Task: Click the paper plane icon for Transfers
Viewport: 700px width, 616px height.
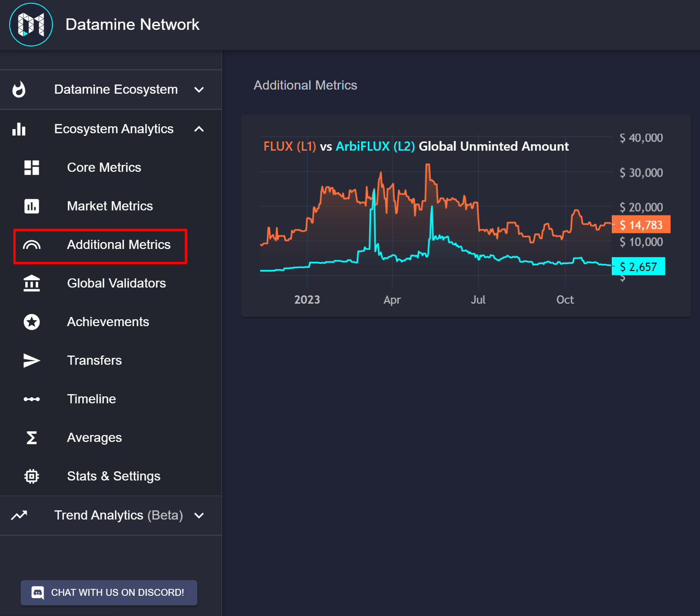Action: [x=32, y=361]
